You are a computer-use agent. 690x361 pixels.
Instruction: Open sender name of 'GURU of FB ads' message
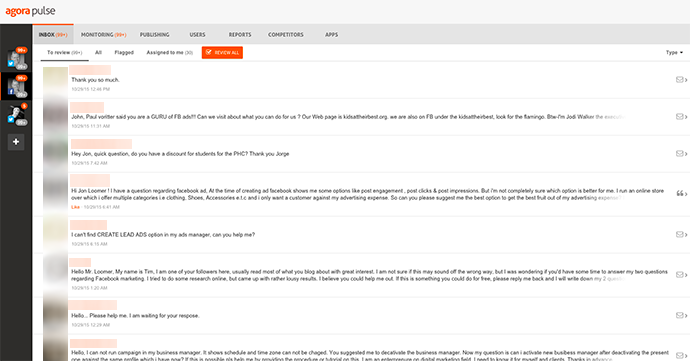87,107
